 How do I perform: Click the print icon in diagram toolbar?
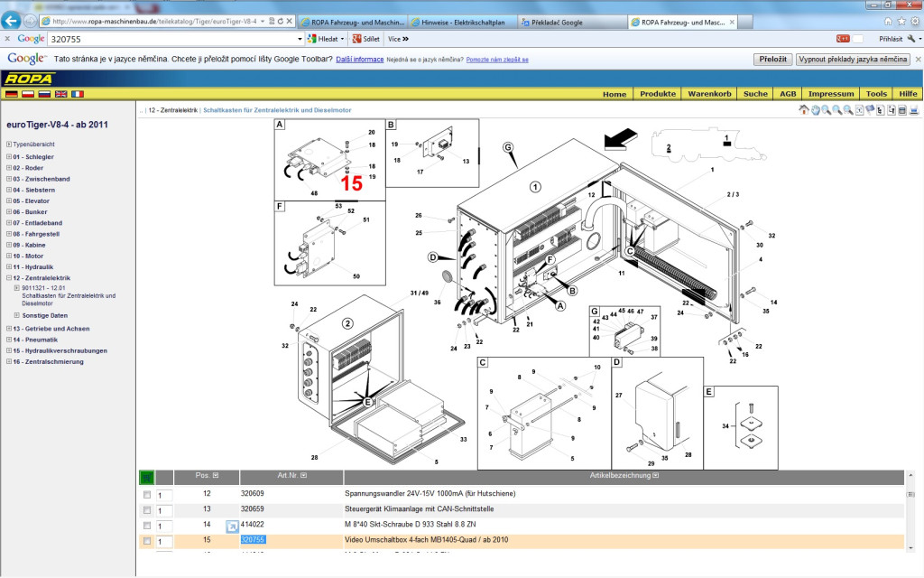[x=914, y=109]
